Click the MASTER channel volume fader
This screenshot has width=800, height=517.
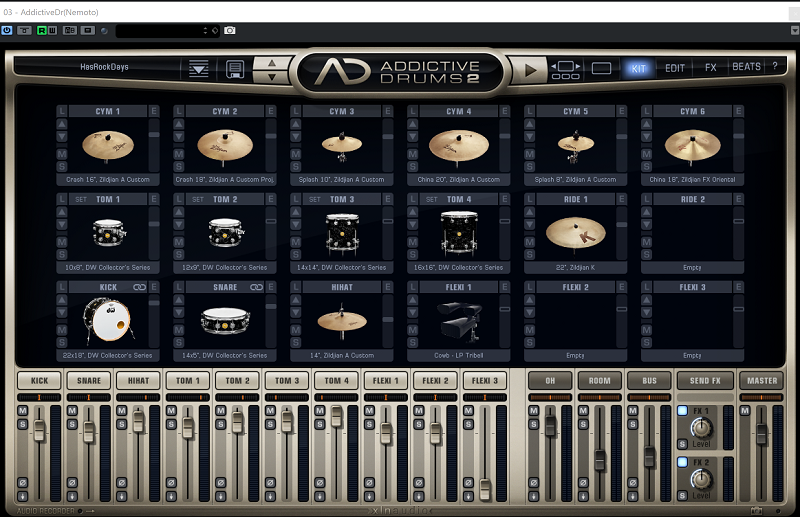[761, 433]
